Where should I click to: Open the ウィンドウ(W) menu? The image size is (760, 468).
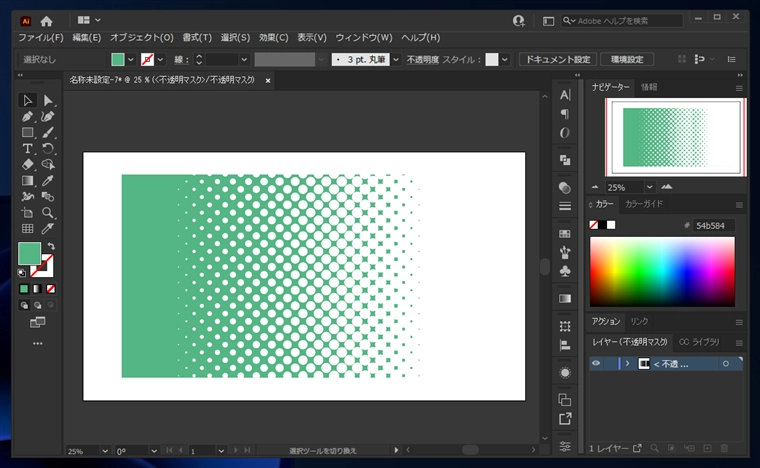point(364,38)
